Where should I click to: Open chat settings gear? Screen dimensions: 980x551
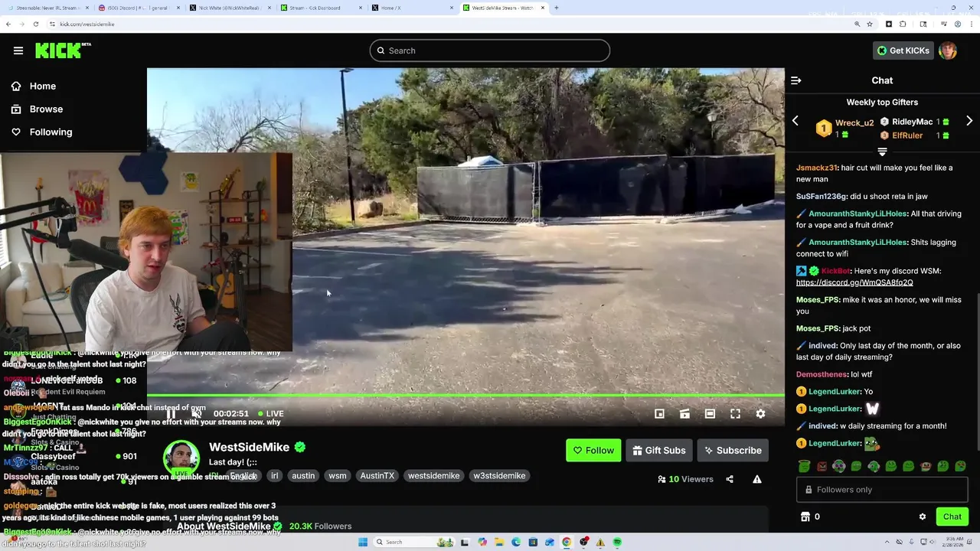923,517
